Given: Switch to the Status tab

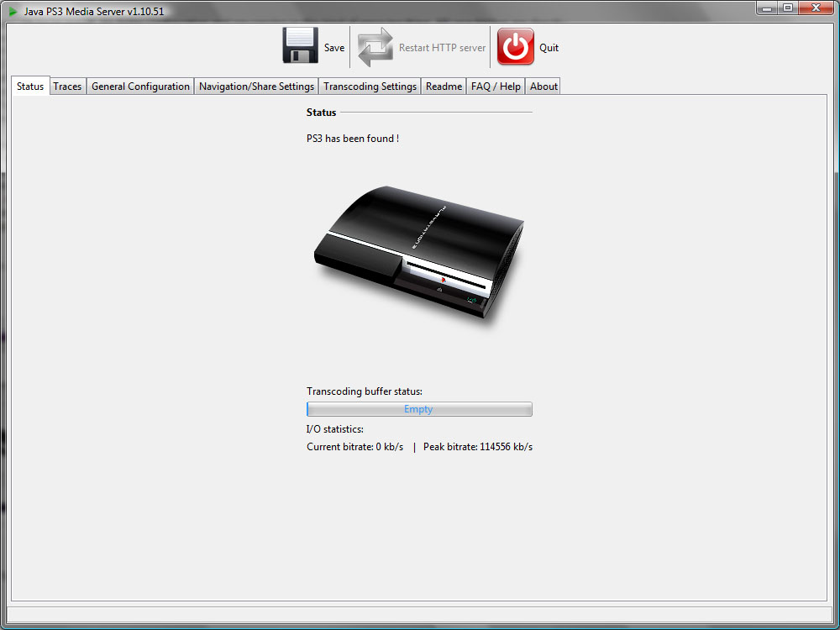Looking at the screenshot, I should click(x=30, y=86).
